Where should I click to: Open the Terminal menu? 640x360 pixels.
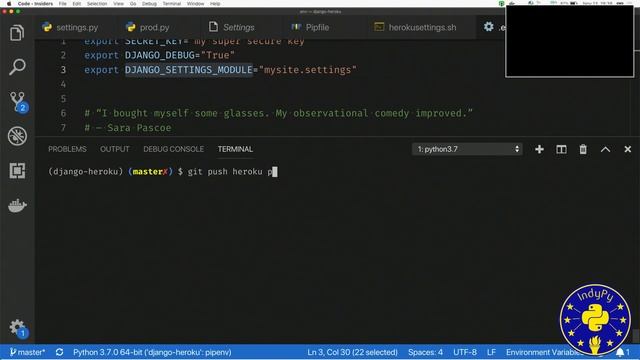[x=172, y=4]
